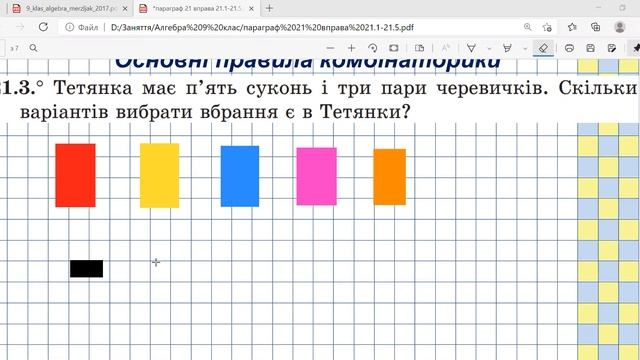Focus the address bar with the PDF path
The width and height of the screenshot is (640, 360).
pyautogui.click(x=262, y=27)
